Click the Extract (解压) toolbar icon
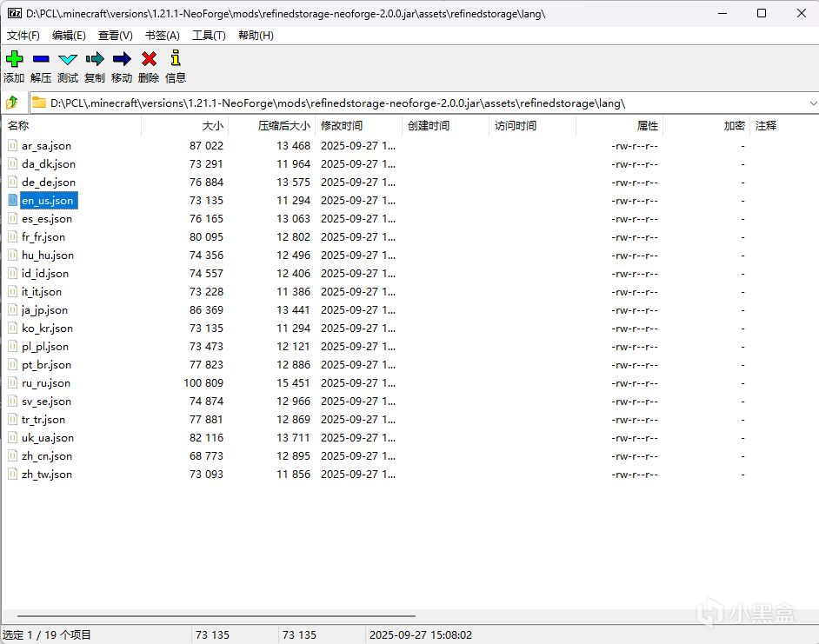This screenshot has height=644, width=819. [x=41, y=58]
